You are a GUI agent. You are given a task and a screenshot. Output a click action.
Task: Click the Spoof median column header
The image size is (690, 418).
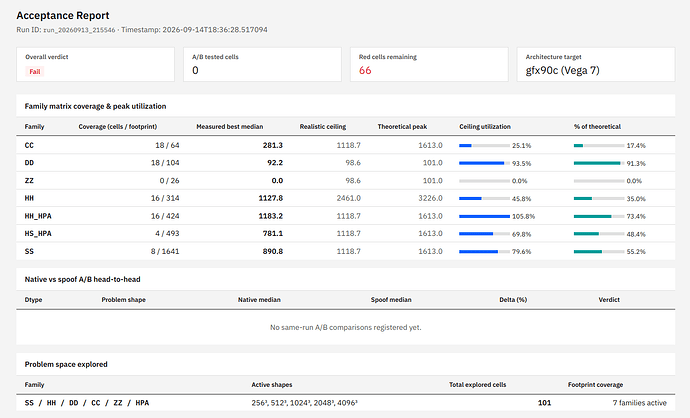[391, 300]
